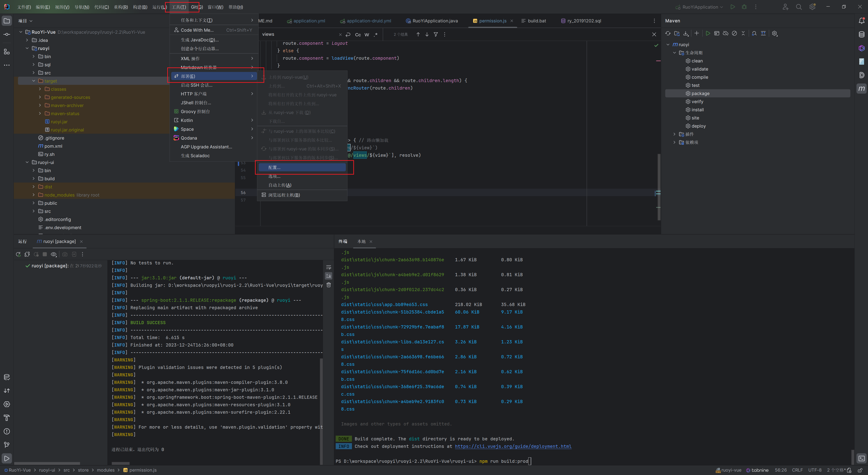Open search filter funnel icon
This screenshot has height=475, width=868.
click(x=436, y=34)
